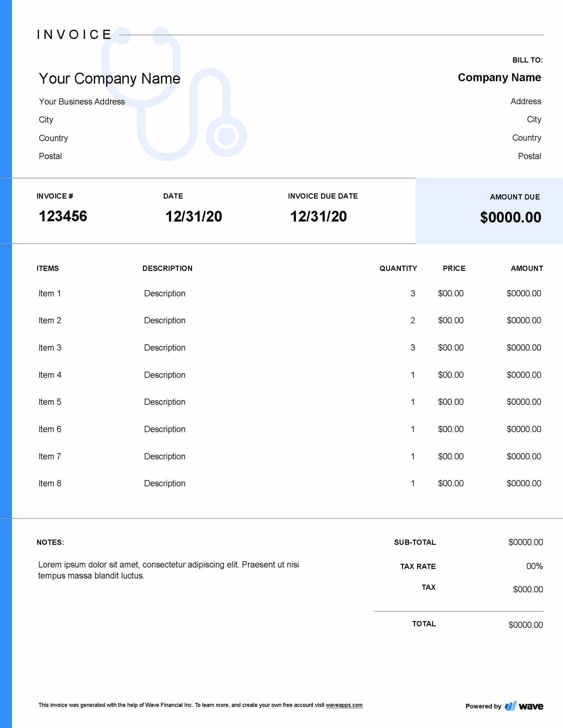Select the INVOICE heading text
The height and width of the screenshot is (728, 563).
(x=74, y=34)
